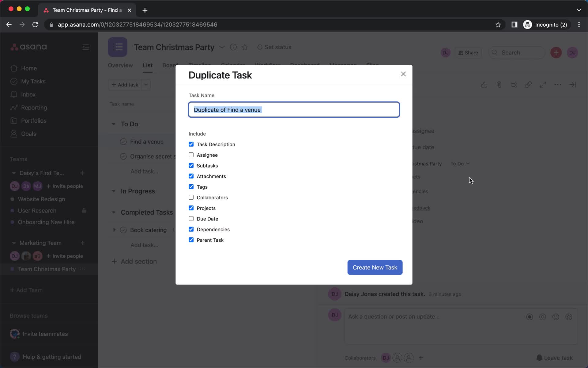Image resolution: width=588 pixels, height=368 pixels.
Task: Collapse the To Do section
Action: pyautogui.click(x=114, y=124)
